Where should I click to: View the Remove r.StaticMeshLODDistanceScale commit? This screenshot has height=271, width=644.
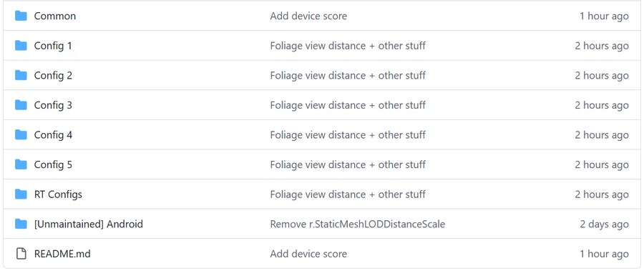(357, 225)
